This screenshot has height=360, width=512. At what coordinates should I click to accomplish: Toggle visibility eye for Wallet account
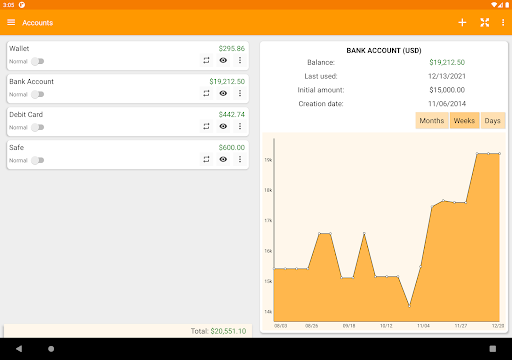(223, 60)
